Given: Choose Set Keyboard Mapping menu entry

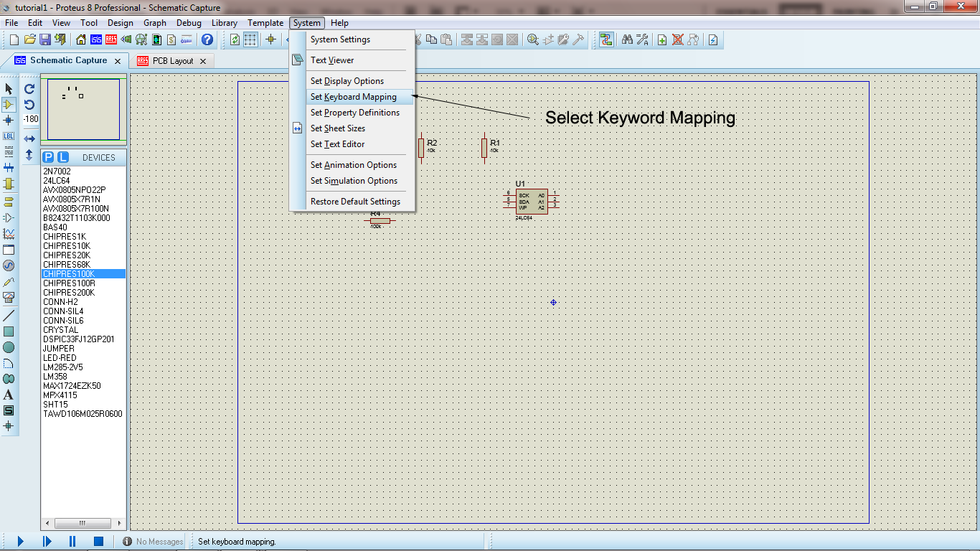Looking at the screenshot, I should (x=353, y=97).
